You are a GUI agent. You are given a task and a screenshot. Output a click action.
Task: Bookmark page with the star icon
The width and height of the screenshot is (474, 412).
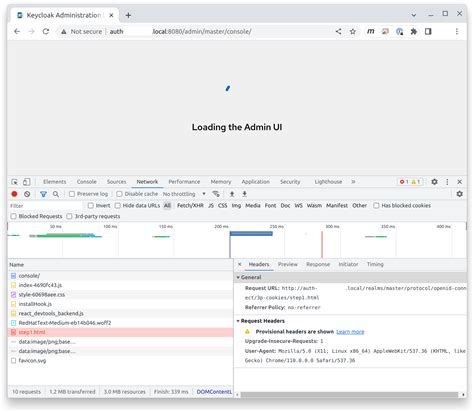coord(353,31)
